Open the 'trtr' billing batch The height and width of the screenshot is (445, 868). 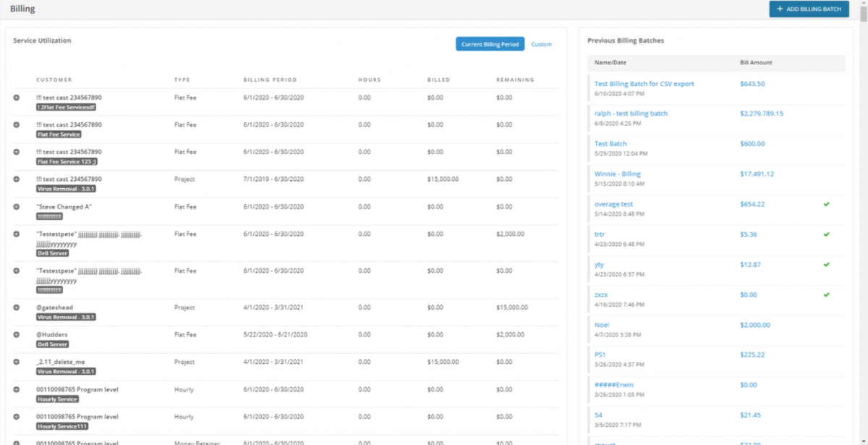coord(599,234)
